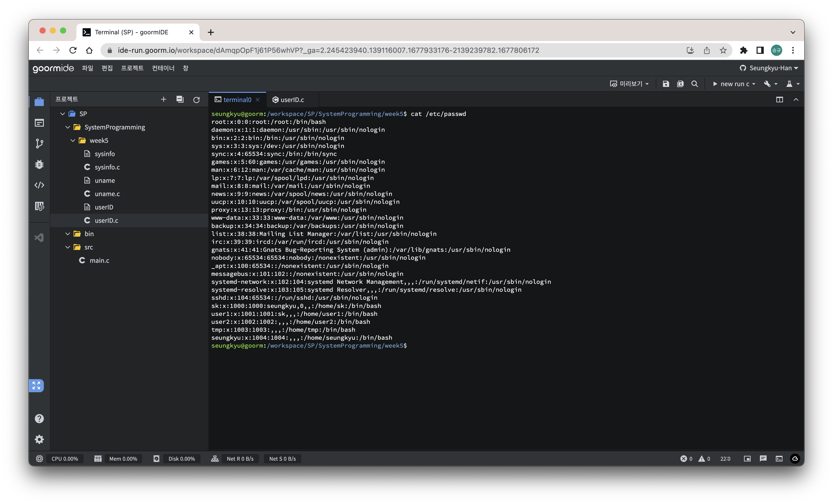Screen dimensions: 833x504
Task: Click the save all files toolbar icon
Action: 680,84
